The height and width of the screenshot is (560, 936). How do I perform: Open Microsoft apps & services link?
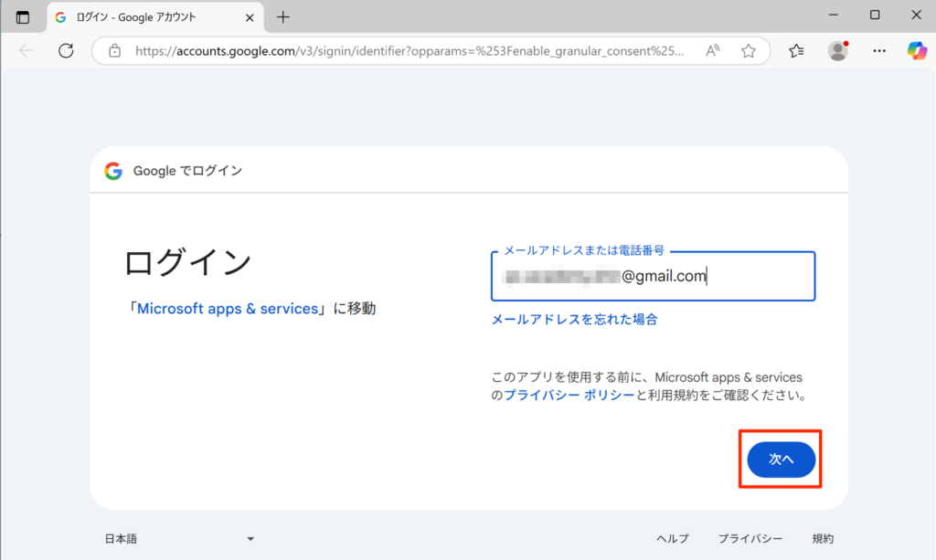point(228,309)
